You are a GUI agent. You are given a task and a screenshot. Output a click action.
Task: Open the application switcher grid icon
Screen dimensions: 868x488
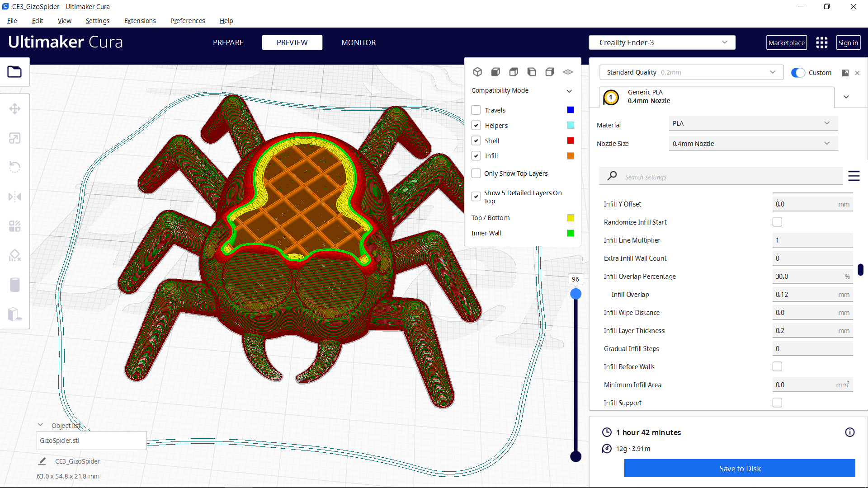(x=821, y=42)
